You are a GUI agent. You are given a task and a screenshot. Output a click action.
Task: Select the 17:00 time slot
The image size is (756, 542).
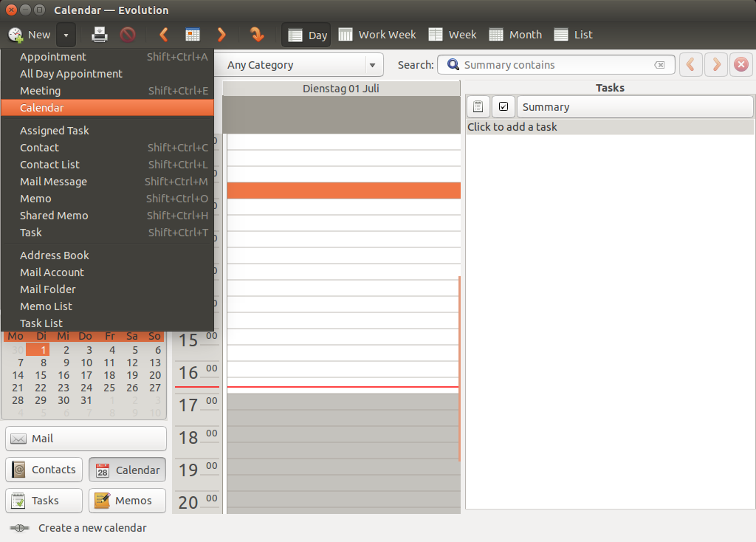[344, 402]
